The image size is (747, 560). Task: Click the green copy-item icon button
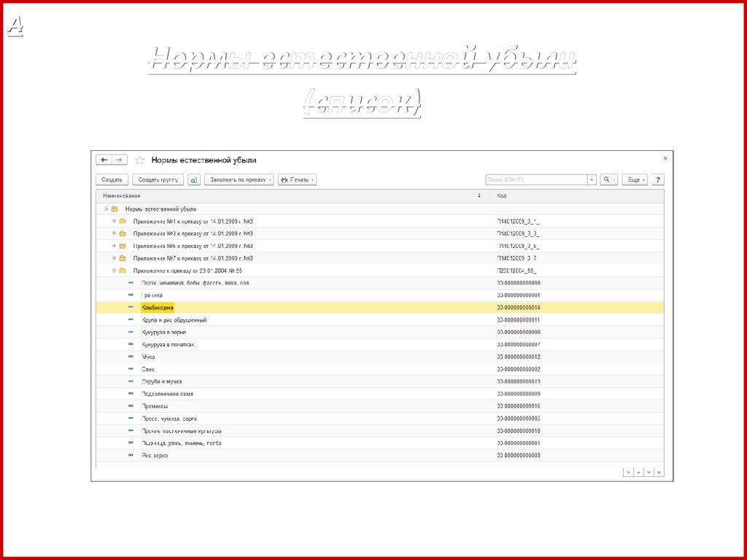[x=194, y=179]
